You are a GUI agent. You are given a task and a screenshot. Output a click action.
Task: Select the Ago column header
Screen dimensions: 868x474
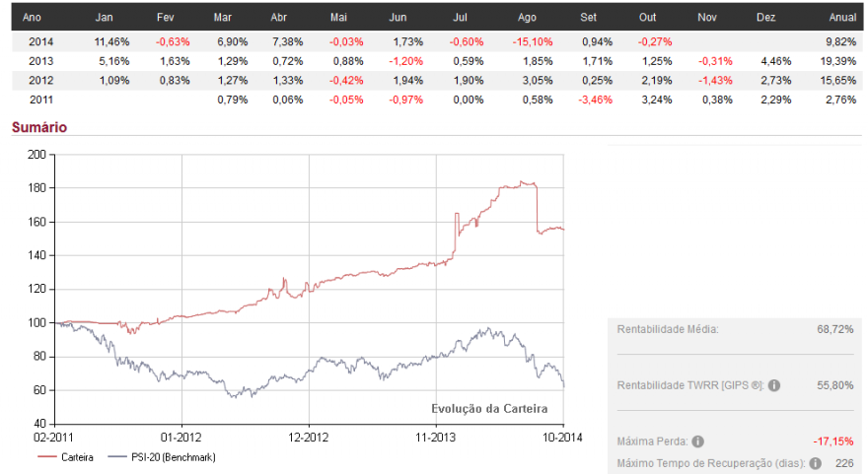(527, 18)
